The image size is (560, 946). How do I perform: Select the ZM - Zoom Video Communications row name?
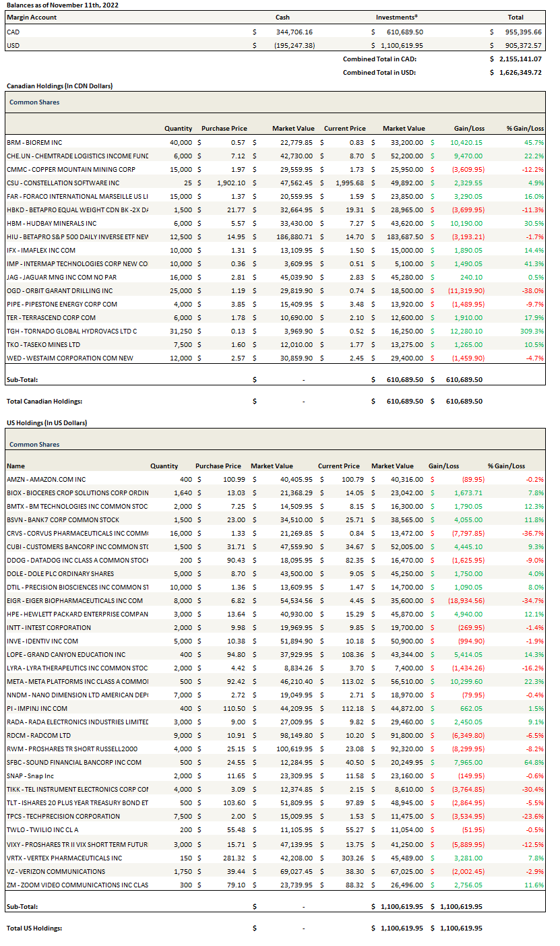(77, 885)
